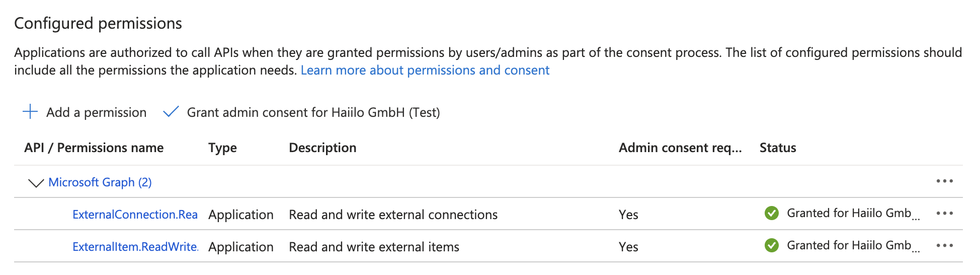Open ellipsis menu for ExternalItem permission row
Viewport: 980px width, 275px height.
[944, 246]
